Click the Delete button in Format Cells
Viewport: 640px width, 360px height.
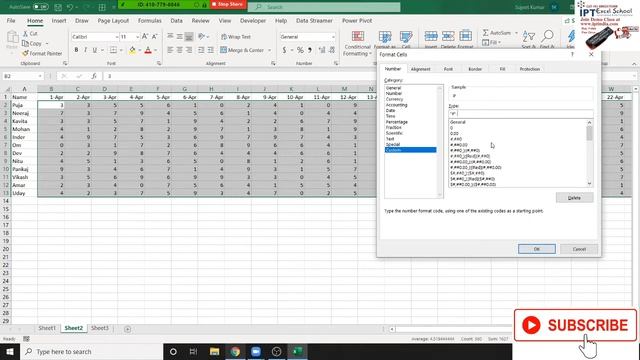[x=574, y=198]
